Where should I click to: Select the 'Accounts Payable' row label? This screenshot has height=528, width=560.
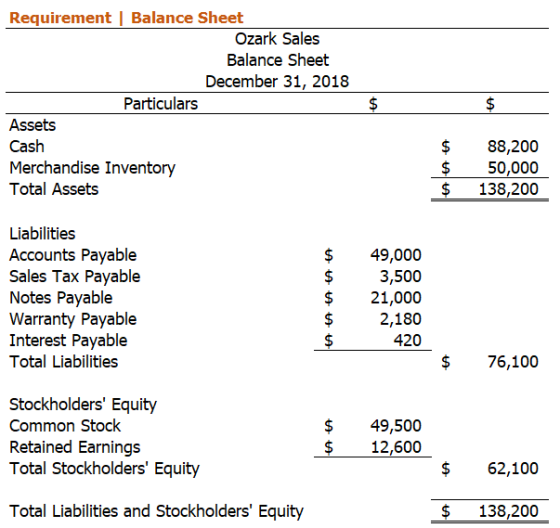coord(73,255)
